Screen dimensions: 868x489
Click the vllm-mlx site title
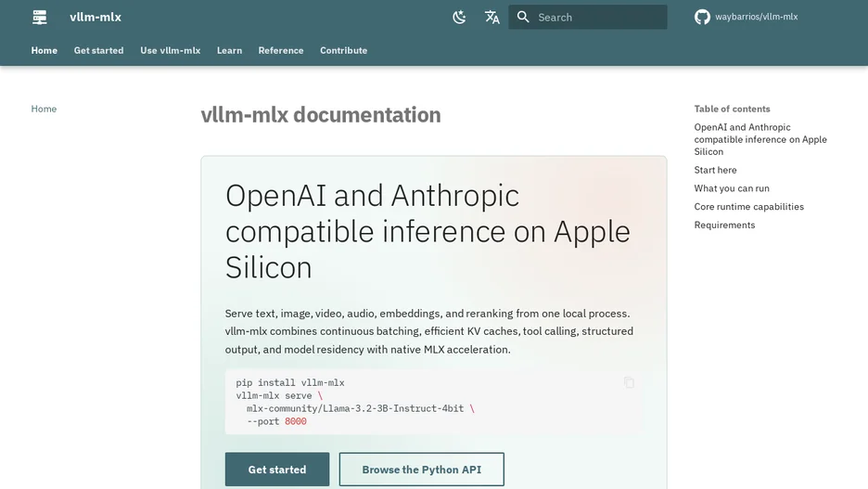tap(96, 18)
